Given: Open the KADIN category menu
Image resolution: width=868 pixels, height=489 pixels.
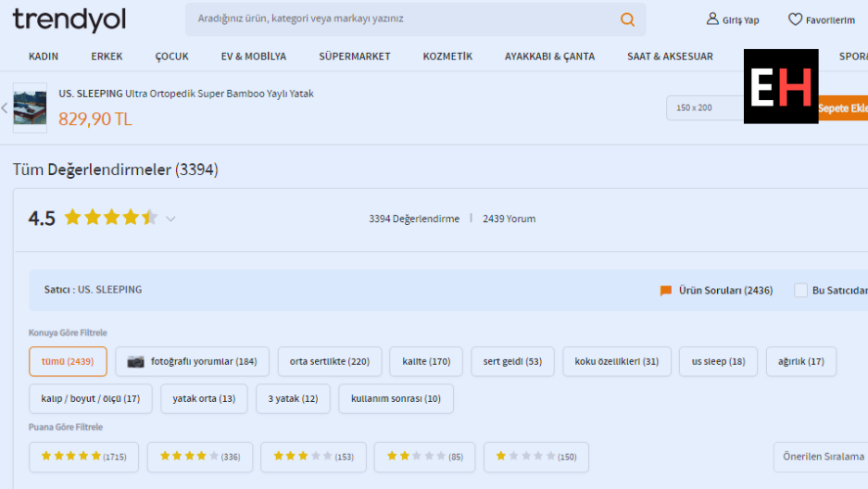Looking at the screenshot, I should tap(44, 56).
